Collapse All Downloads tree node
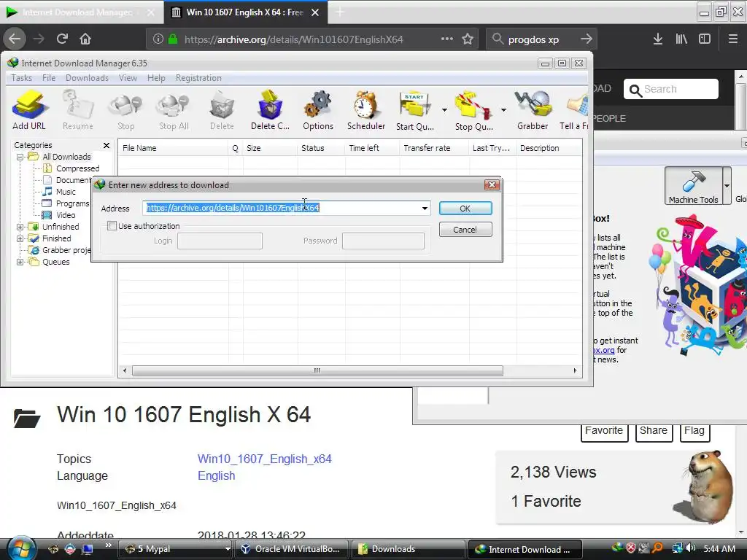This screenshot has width=747, height=560. coord(20,157)
